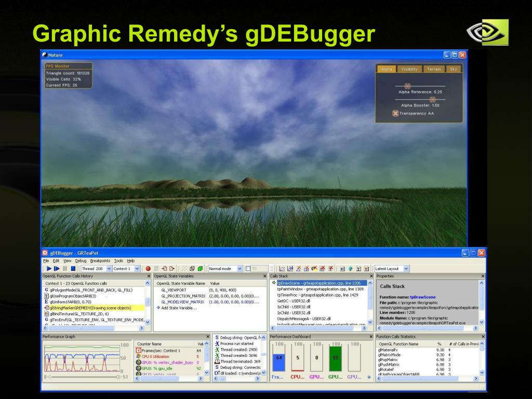Open the Breakpoints menu
Viewport: 532px width, 399px height.
click(x=100, y=261)
